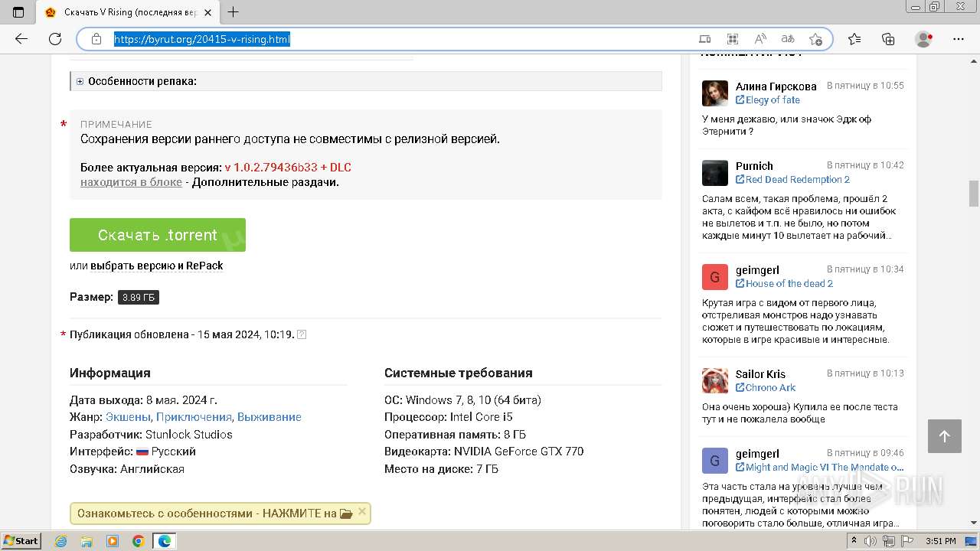This screenshot has height=551, width=980.
Task: Open the Приключения genre link
Action: click(194, 417)
